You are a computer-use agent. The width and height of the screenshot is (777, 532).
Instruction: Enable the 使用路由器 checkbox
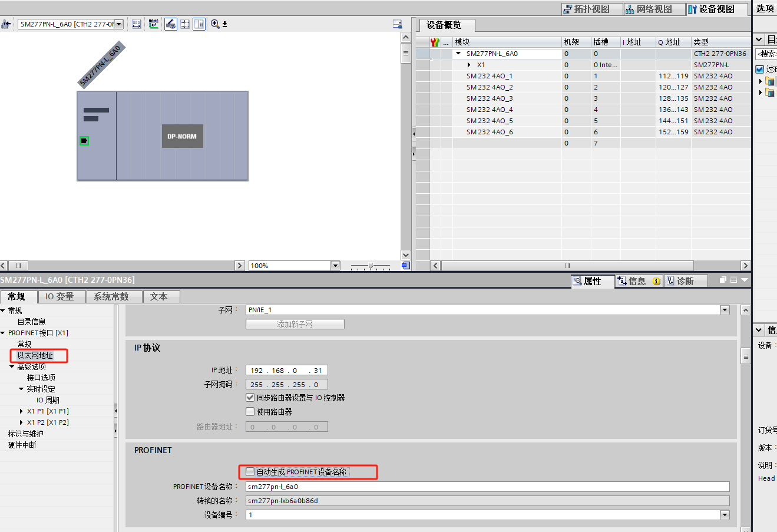250,412
